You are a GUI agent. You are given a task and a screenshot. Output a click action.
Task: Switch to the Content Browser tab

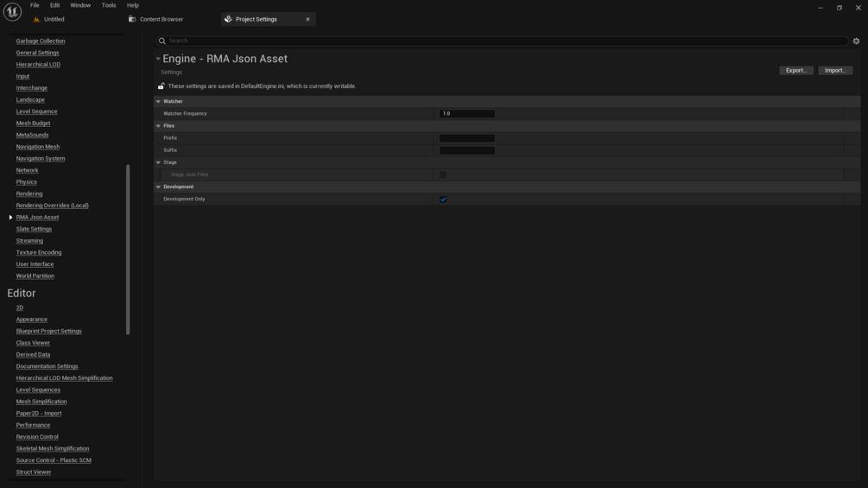click(162, 19)
